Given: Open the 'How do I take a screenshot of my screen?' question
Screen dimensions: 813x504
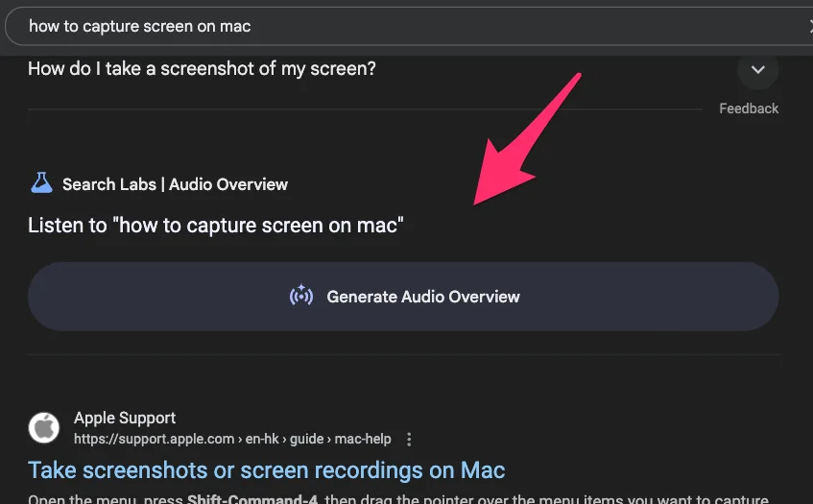Looking at the screenshot, I should [x=202, y=69].
